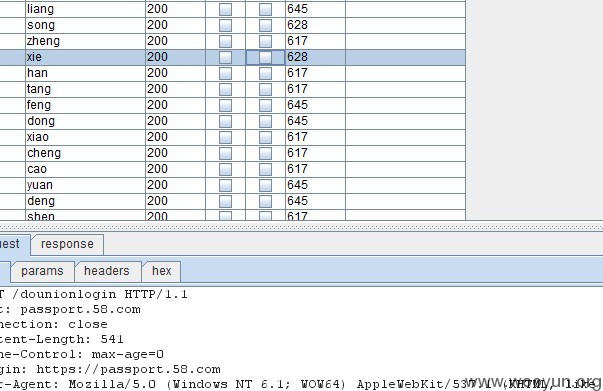Select the payload 'liang' cell
The width and height of the screenshot is (603, 391).
point(85,9)
